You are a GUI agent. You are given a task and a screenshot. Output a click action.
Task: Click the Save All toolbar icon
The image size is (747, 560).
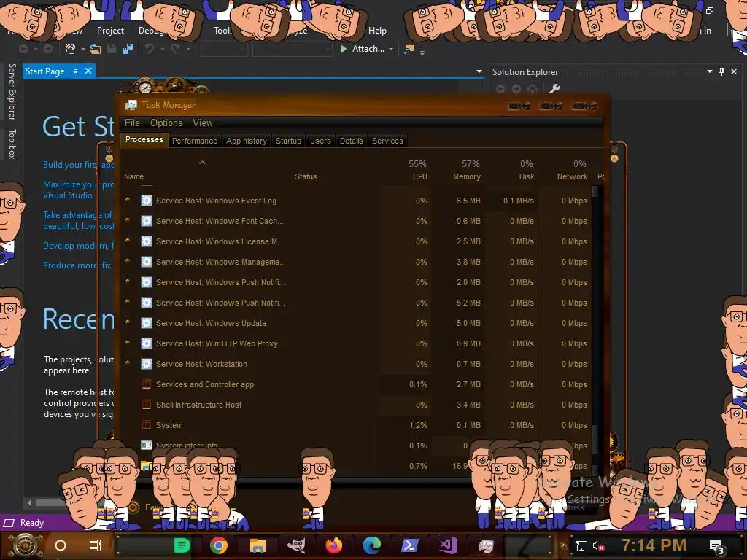(x=128, y=49)
